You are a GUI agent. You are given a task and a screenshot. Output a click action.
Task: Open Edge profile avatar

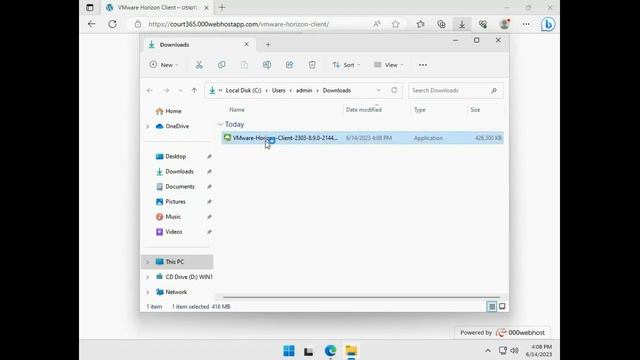[x=504, y=24]
